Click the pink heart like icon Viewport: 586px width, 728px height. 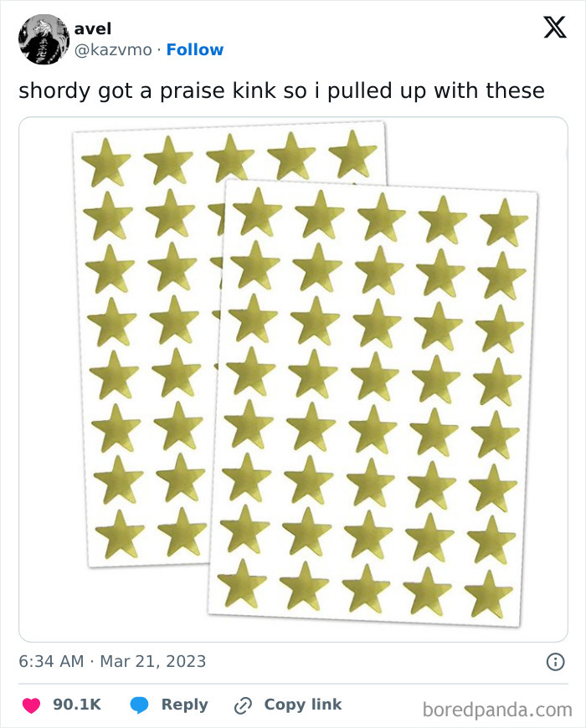[30, 705]
